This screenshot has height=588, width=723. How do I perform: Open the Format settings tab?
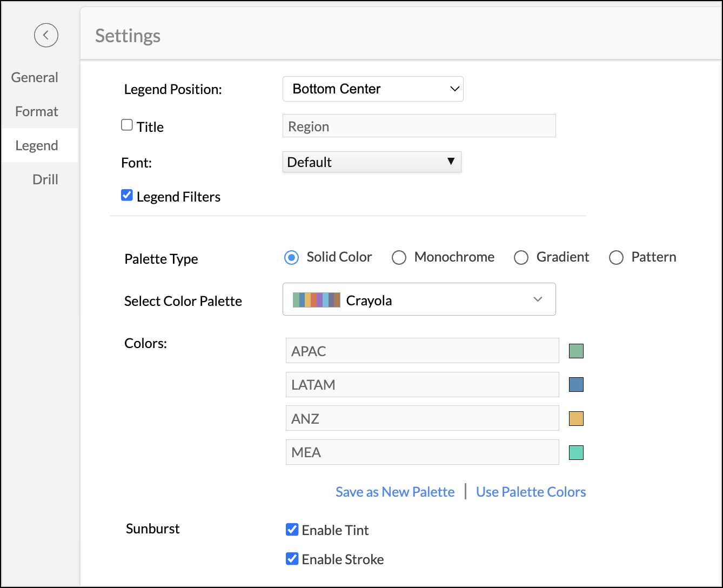click(x=37, y=111)
